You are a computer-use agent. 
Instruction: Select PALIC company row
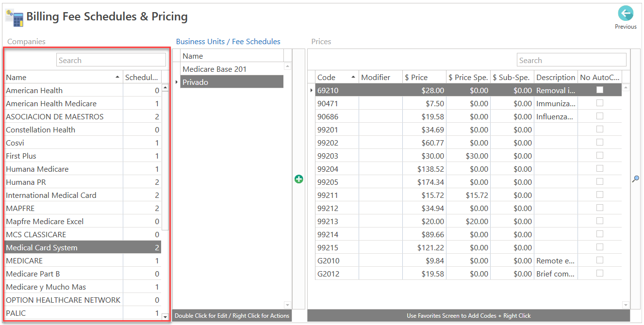(x=83, y=313)
